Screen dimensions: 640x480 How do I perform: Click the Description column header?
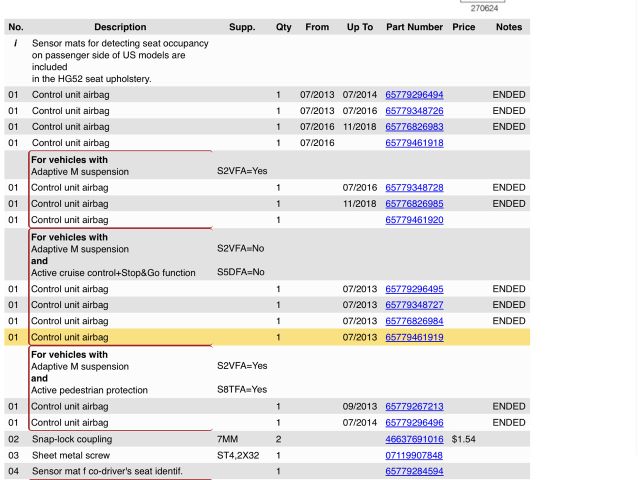120,27
